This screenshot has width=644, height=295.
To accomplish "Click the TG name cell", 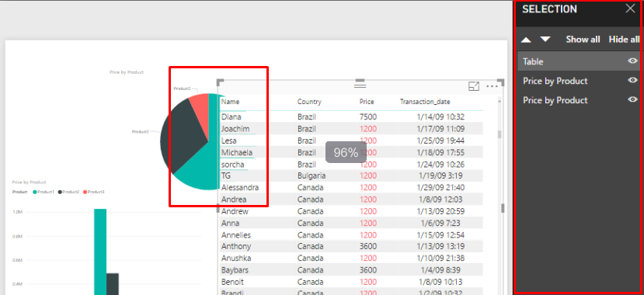I will 226,175.
